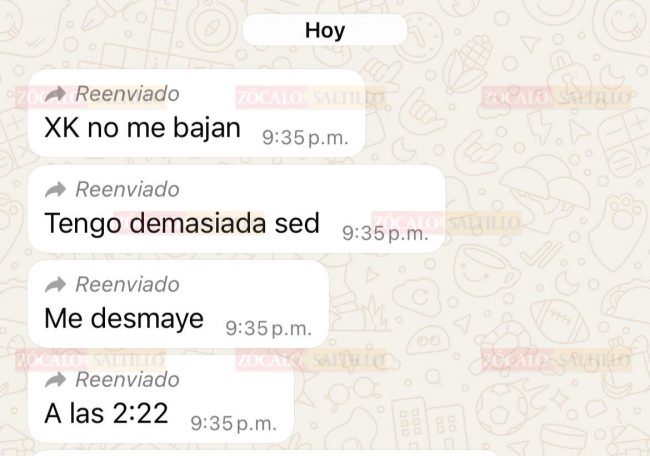Screen dimensions: 650x456
Task: Tap forwarded arrow icon above "Me desmaye"
Action: click(x=55, y=285)
